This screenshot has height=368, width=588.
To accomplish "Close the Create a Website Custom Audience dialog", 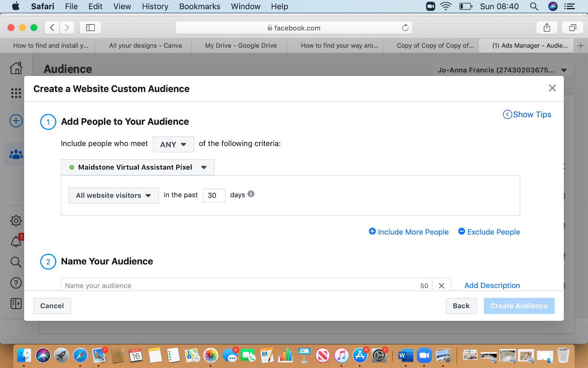I will tap(552, 88).
